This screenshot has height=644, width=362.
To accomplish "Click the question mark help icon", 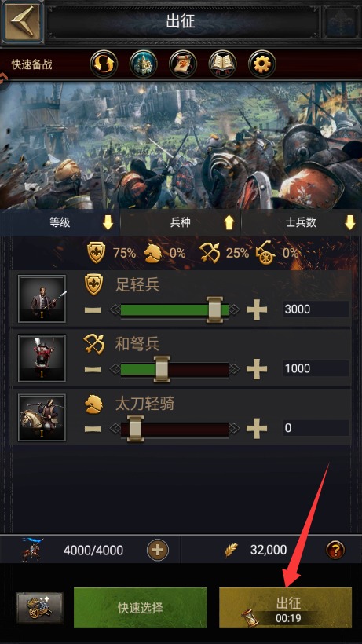I will click(x=335, y=550).
